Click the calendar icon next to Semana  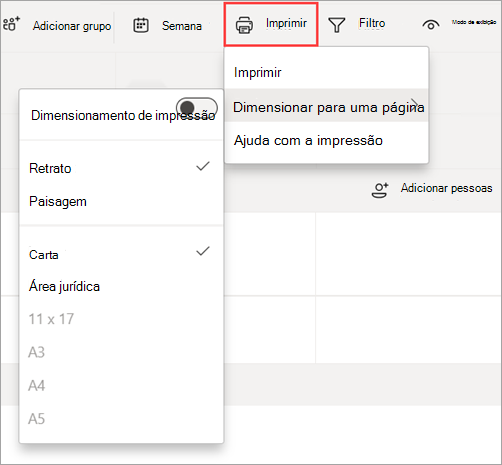141,25
